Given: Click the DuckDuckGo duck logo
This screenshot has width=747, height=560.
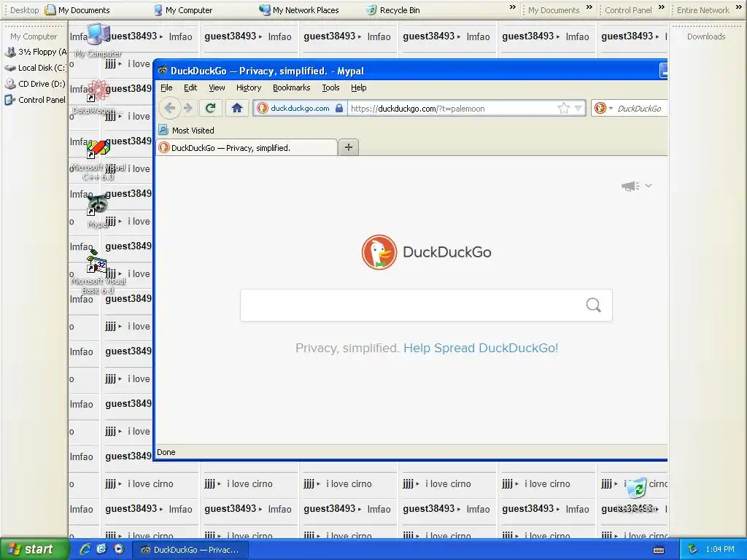Looking at the screenshot, I should (x=379, y=252).
